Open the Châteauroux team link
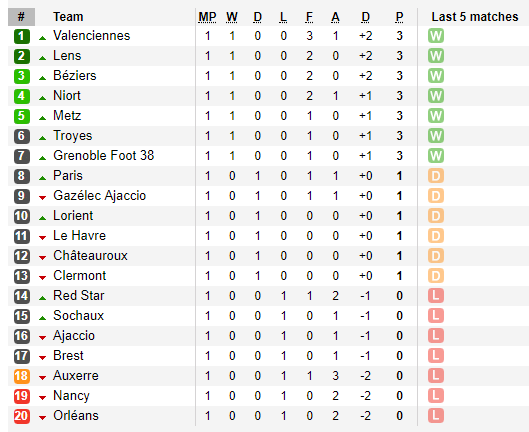The height and width of the screenshot is (432, 529). (90, 255)
